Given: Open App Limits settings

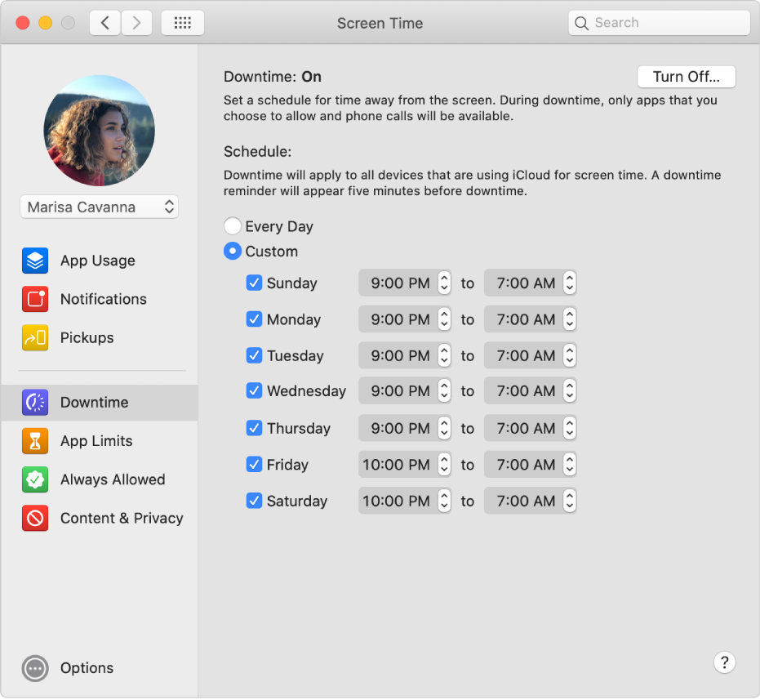Looking at the screenshot, I should point(35,441).
